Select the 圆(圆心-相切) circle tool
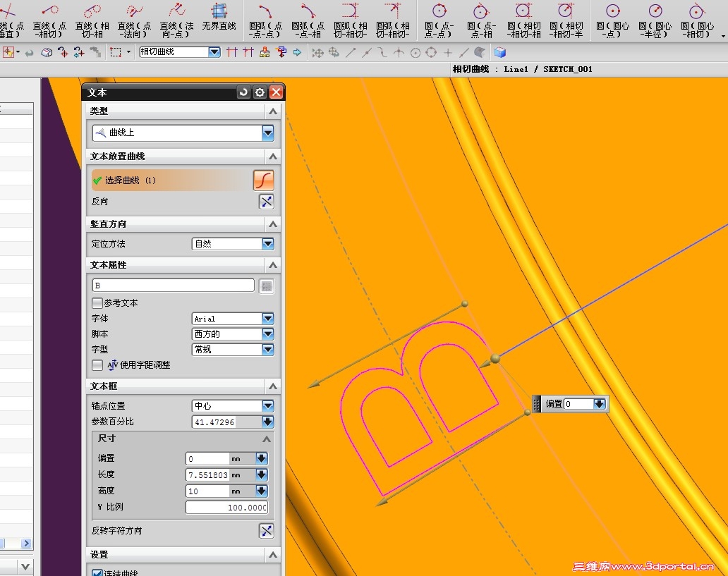 697,20
